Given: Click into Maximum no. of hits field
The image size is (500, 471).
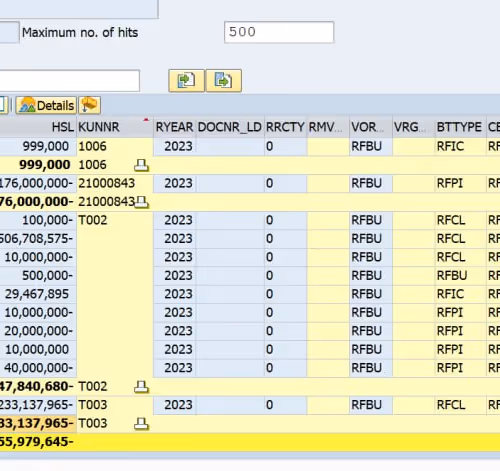Looking at the screenshot, I should click(x=279, y=32).
